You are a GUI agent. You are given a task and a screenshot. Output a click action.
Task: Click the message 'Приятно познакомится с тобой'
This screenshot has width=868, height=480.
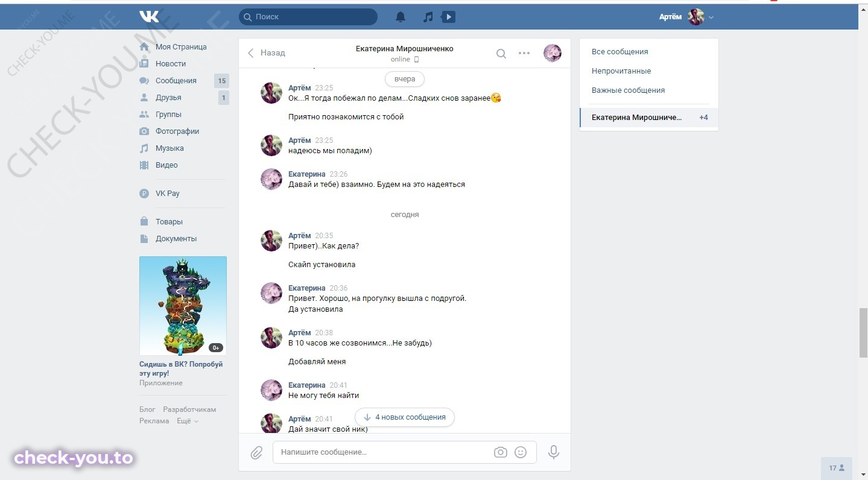coord(346,117)
